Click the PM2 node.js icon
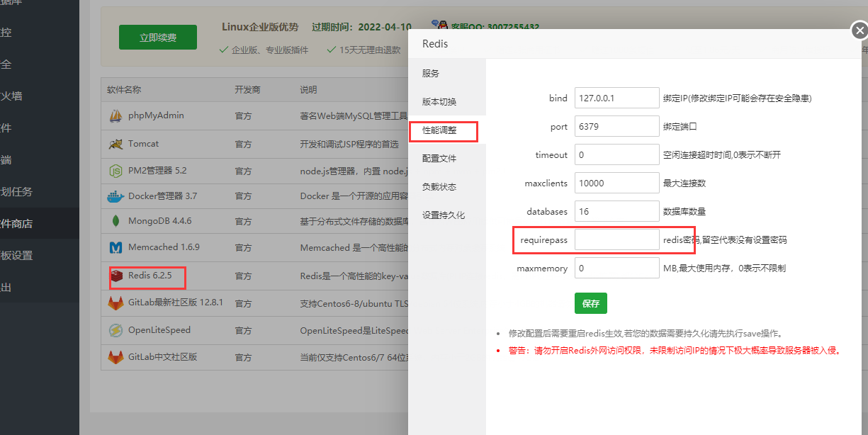The image size is (868, 435). click(115, 171)
